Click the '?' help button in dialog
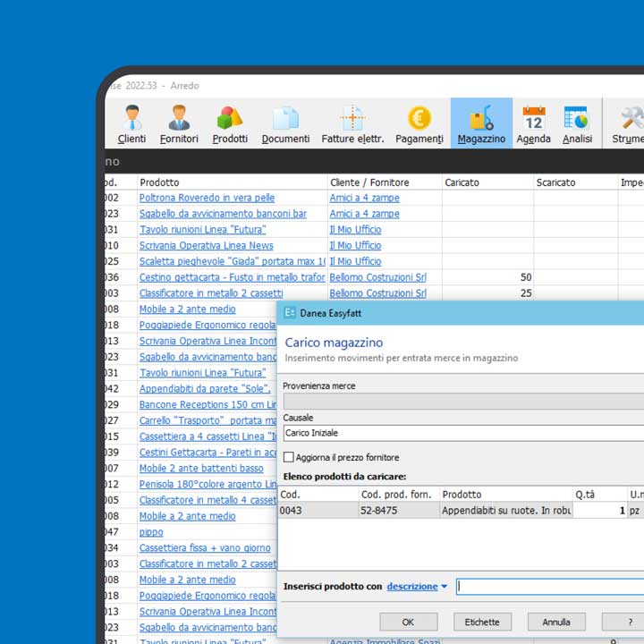Screen dimensions: 644x644 623,622
